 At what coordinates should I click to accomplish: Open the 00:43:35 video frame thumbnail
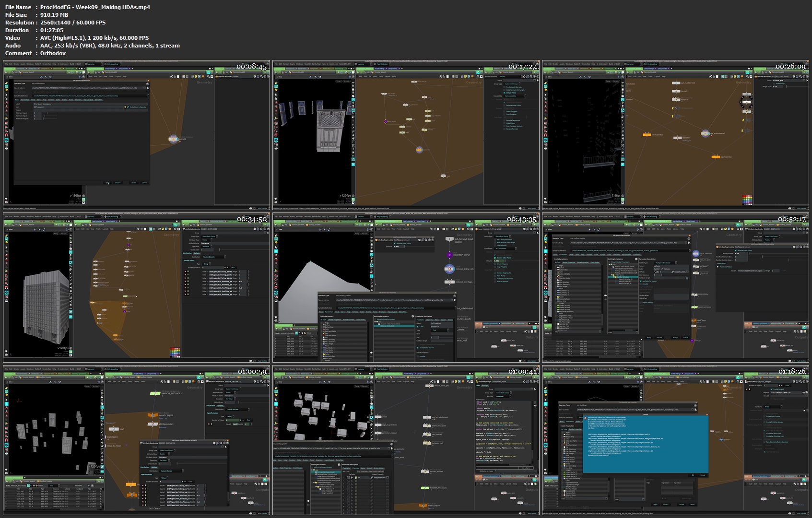406,288
